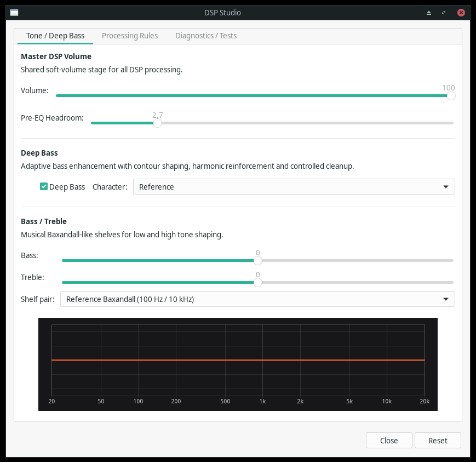Click the Reset button

438,441
